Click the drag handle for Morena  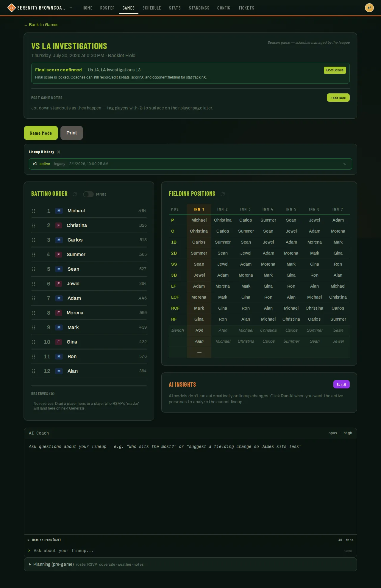(34, 313)
